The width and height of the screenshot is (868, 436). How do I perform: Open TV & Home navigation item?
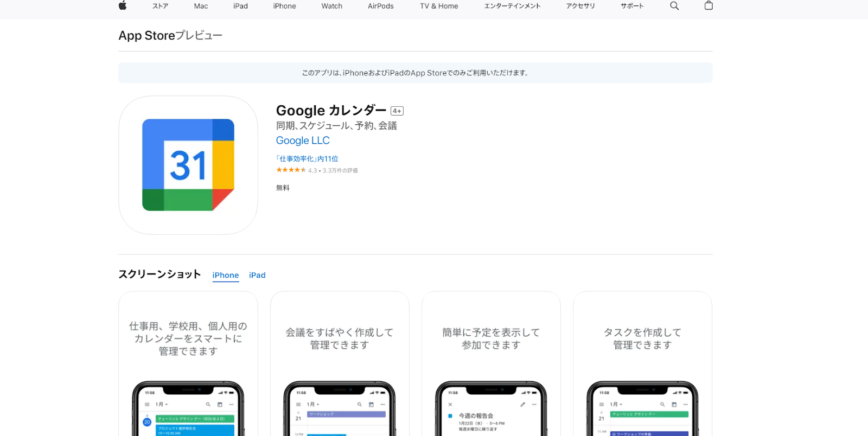point(439,6)
